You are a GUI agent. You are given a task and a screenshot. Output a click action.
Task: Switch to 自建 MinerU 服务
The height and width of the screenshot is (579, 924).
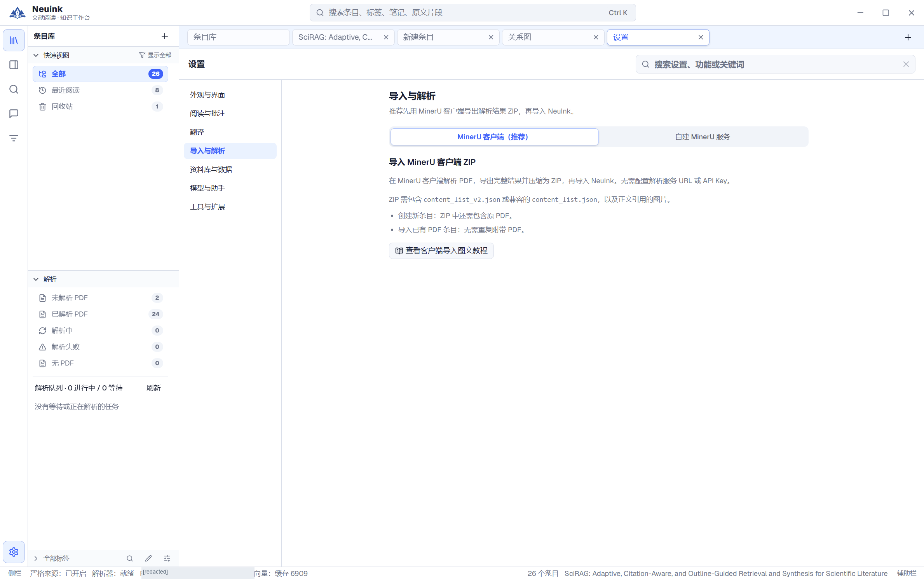pyautogui.click(x=703, y=137)
